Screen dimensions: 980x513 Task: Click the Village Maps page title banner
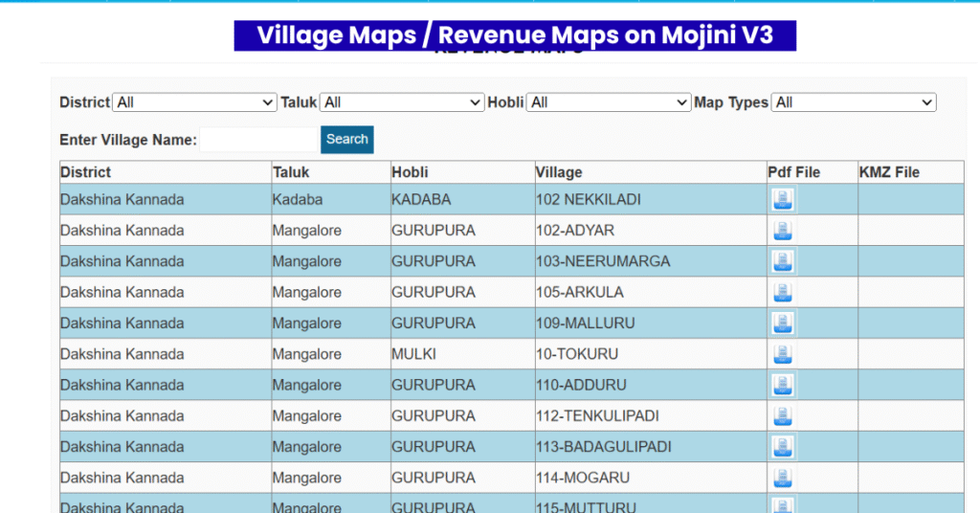515,35
